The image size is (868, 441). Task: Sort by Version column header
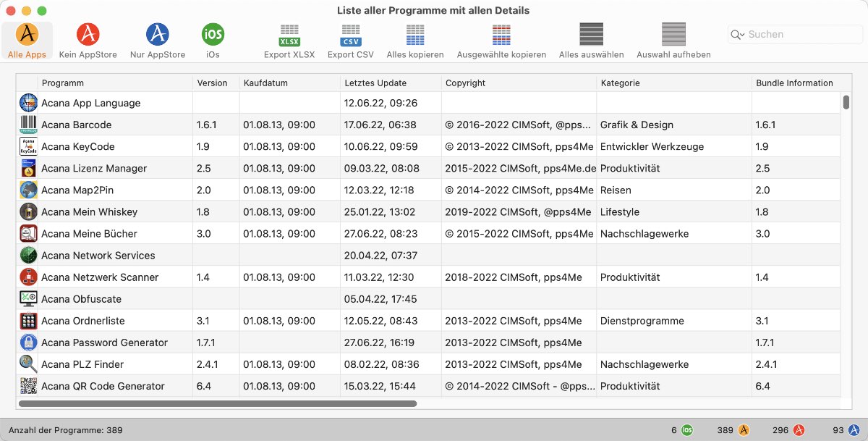216,83
